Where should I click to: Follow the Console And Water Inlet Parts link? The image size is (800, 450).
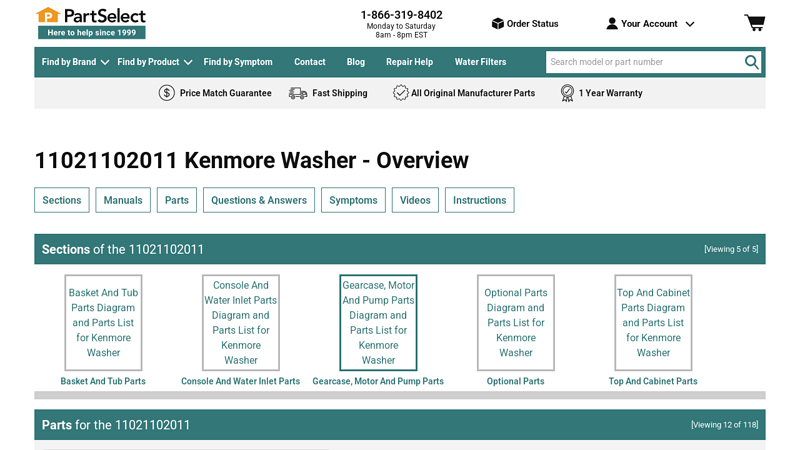tap(240, 381)
